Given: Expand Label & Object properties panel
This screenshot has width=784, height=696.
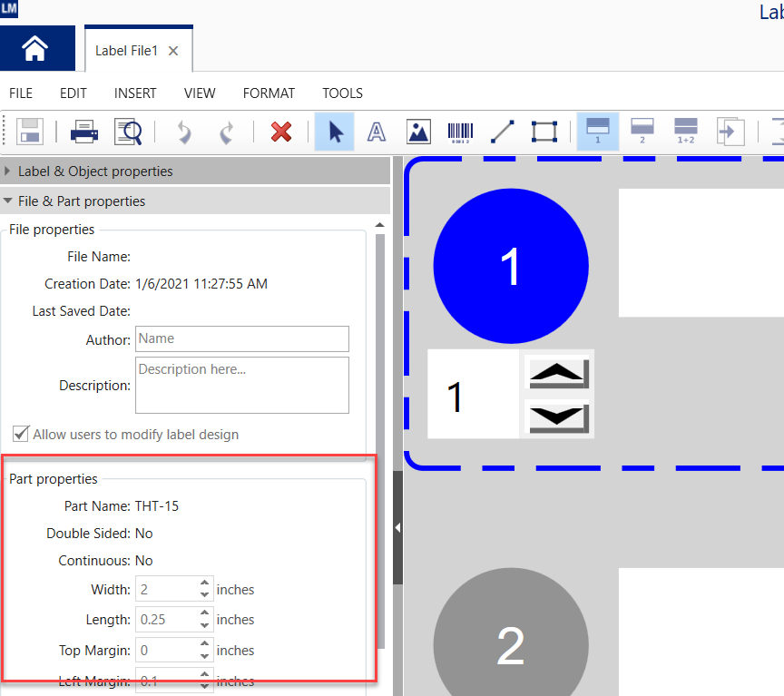Looking at the screenshot, I should [x=10, y=172].
